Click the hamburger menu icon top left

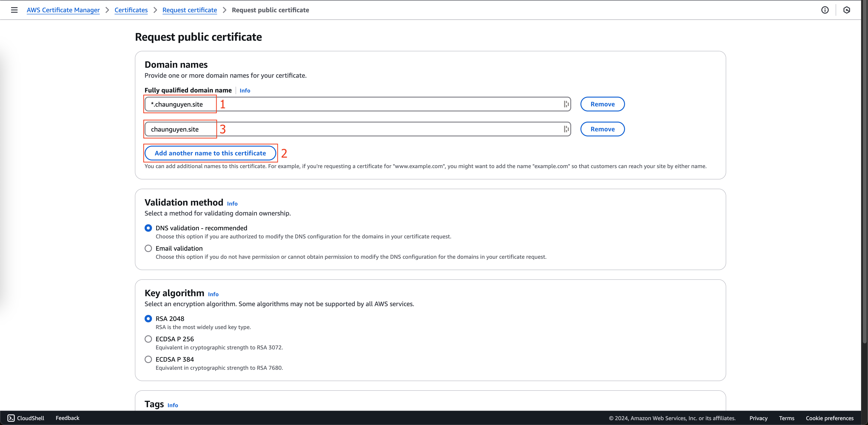click(x=14, y=10)
